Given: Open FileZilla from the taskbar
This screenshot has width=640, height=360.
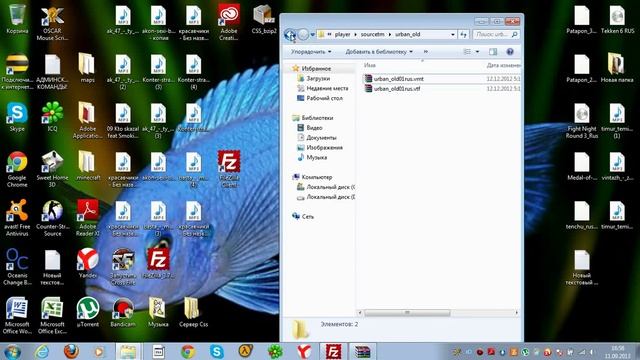Looking at the screenshot, I should point(333,351).
